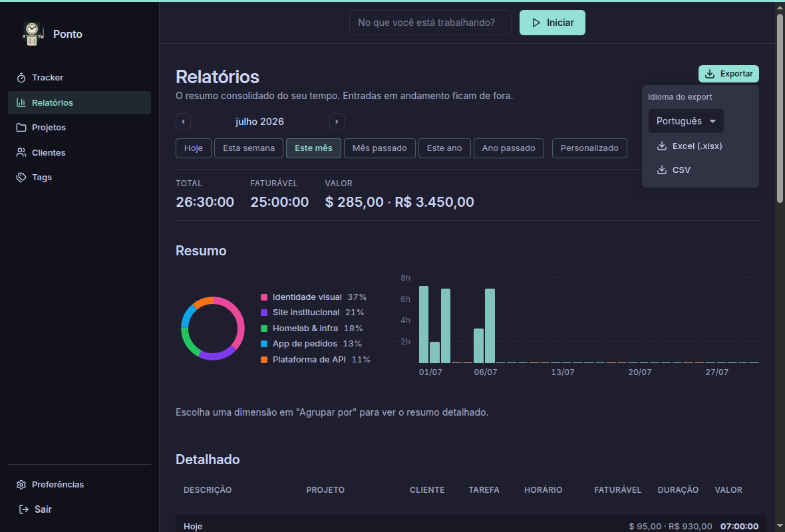Select the Este ano range filter

coord(444,148)
